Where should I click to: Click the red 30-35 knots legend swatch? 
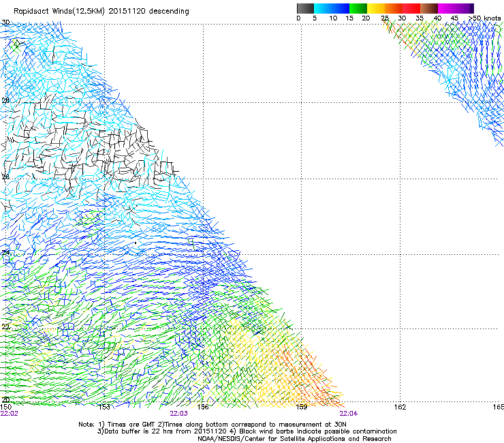point(411,8)
